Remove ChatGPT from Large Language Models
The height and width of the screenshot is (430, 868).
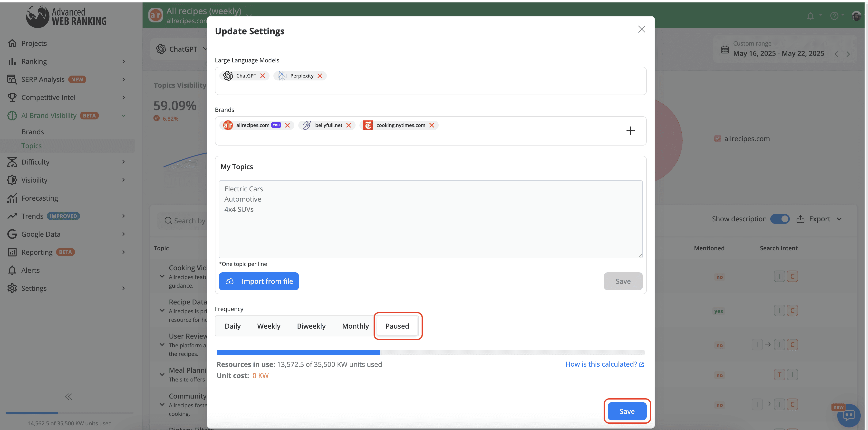click(x=262, y=76)
